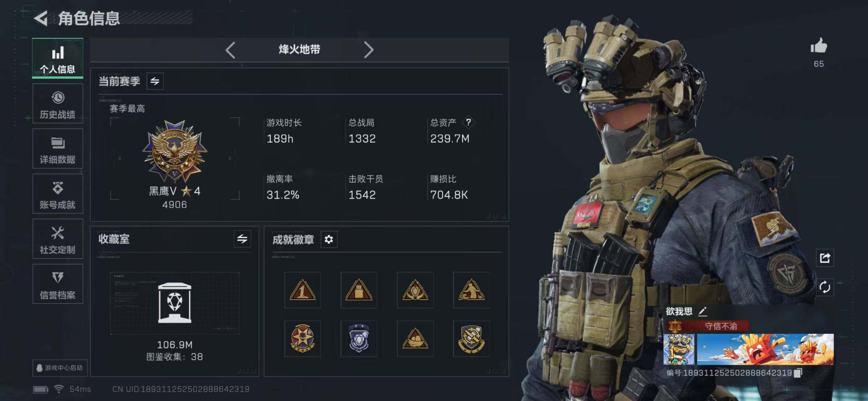This screenshot has width=868, height=401.
Task: Go back with the arrow beside 角色信息
Action: (x=41, y=18)
